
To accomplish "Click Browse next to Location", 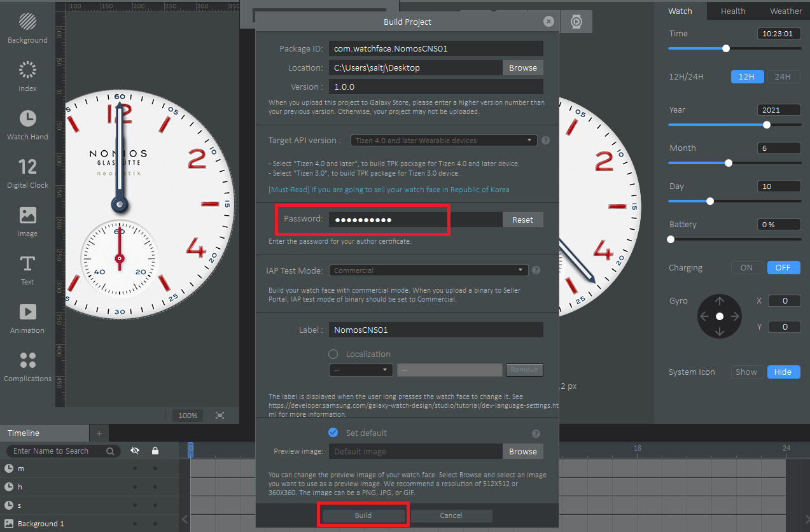I will (x=523, y=67).
